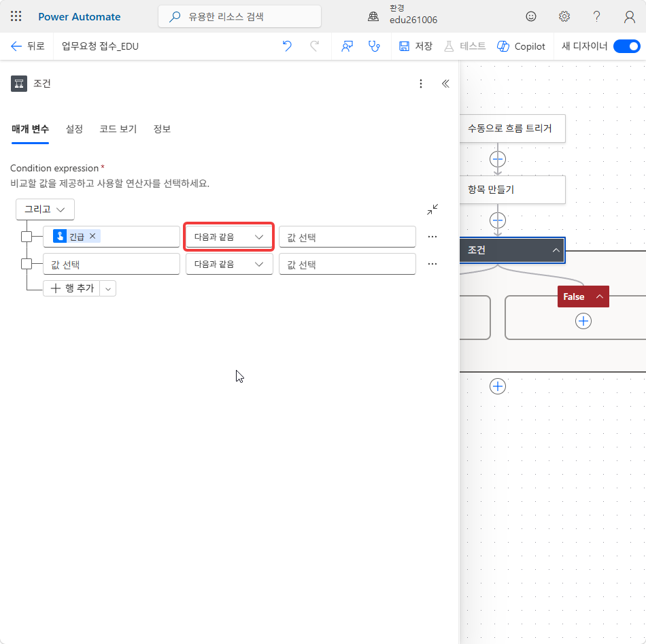The height and width of the screenshot is (644, 646).
Task: Click the redo arrow
Action: 314,46
